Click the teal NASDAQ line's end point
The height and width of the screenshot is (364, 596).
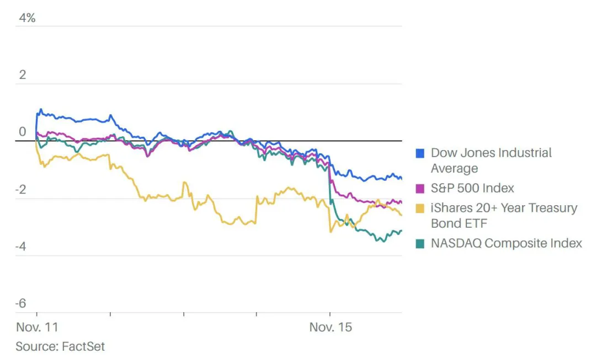click(401, 231)
